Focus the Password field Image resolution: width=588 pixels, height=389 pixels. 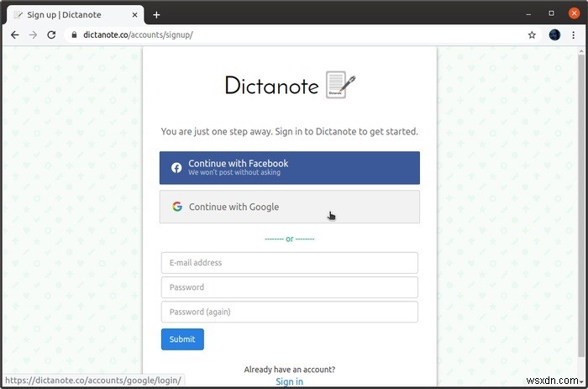click(290, 287)
